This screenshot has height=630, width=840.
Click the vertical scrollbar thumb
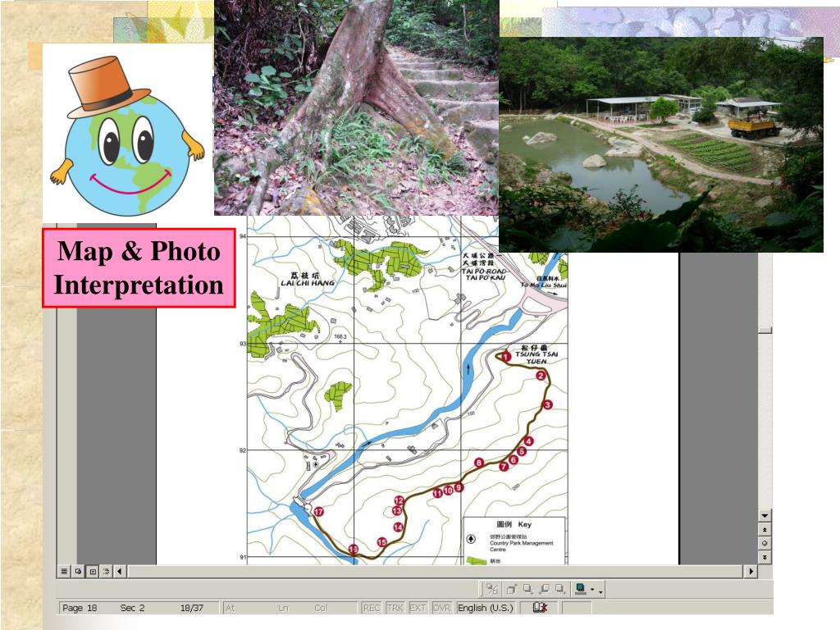point(765,330)
